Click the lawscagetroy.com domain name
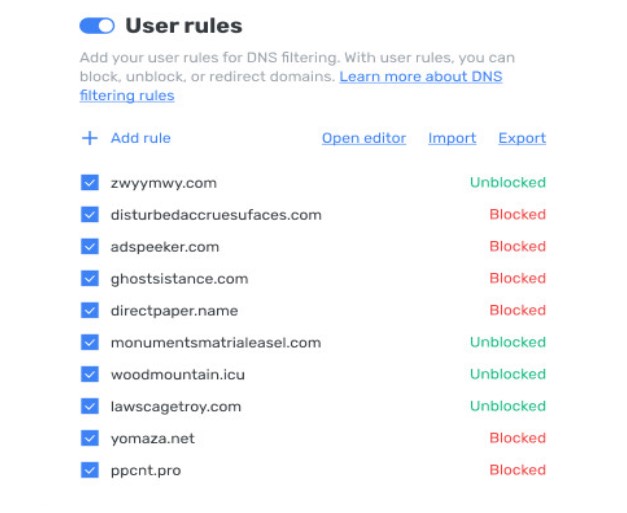Viewport: 627px width, 513px height. click(175, 406)
